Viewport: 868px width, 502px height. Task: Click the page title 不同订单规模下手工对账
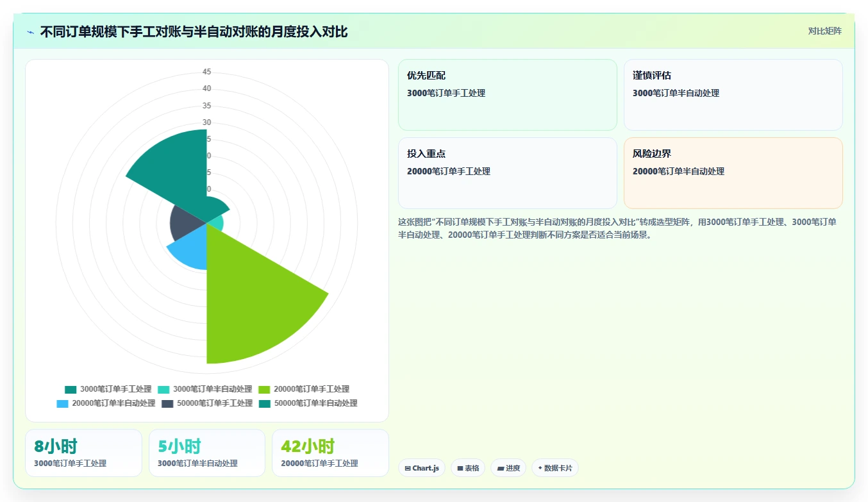194,31
